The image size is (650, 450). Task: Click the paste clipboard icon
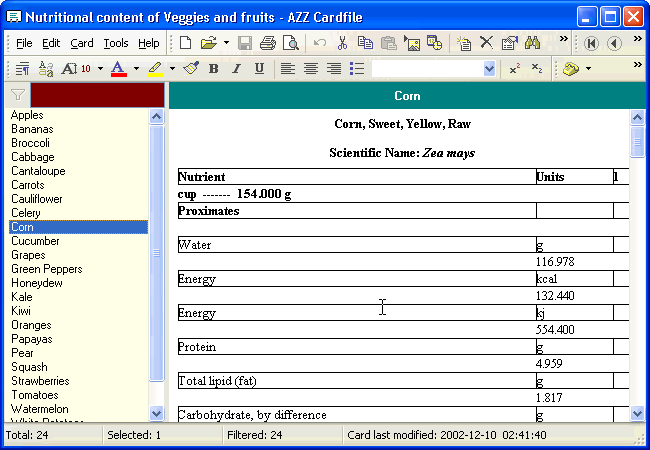coord(388,43)
